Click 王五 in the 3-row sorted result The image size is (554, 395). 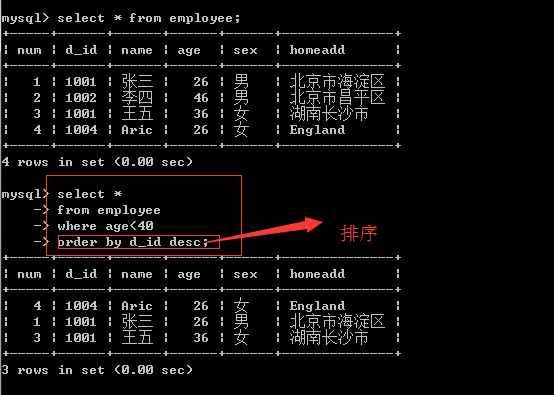[x=137, y=338]
